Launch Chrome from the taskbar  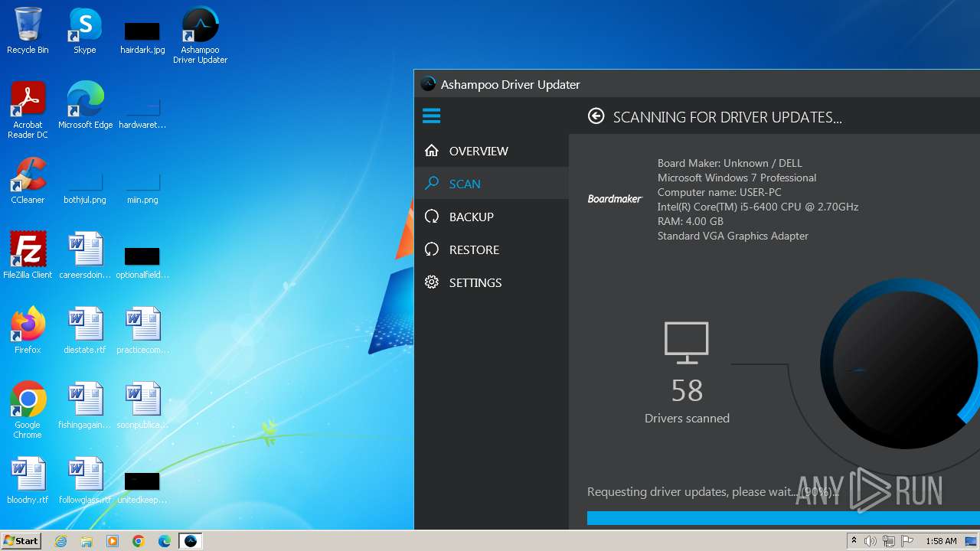point(139,541)
